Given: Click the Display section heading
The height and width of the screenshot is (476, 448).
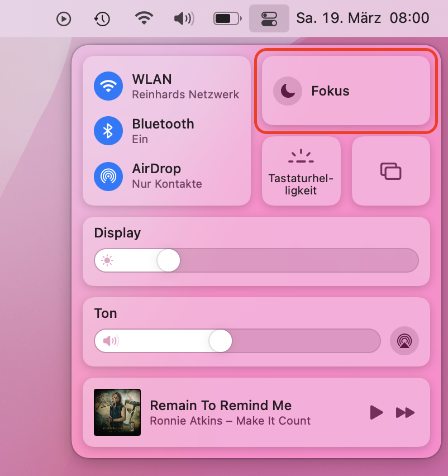Looking at the screenshot, I should tap(117, 233).
